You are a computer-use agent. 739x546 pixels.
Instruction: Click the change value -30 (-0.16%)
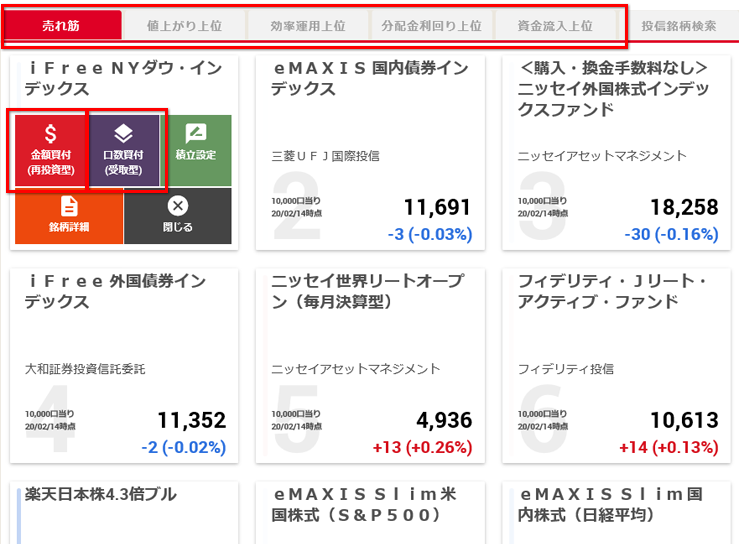671,234
